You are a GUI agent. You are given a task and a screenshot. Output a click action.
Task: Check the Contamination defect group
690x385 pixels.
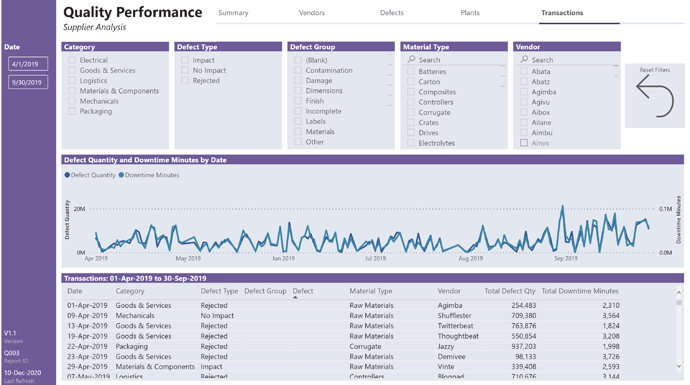point(298,70)
